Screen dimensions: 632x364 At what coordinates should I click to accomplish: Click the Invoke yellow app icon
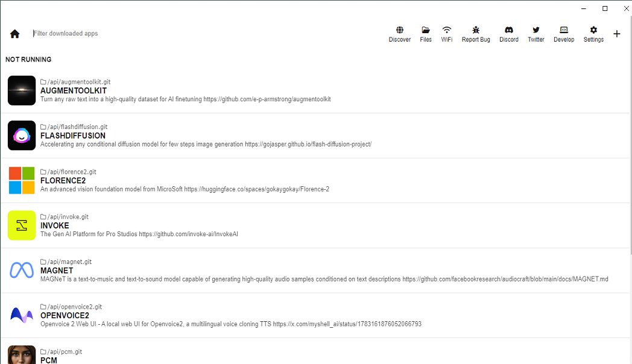(x=22, y=225)
